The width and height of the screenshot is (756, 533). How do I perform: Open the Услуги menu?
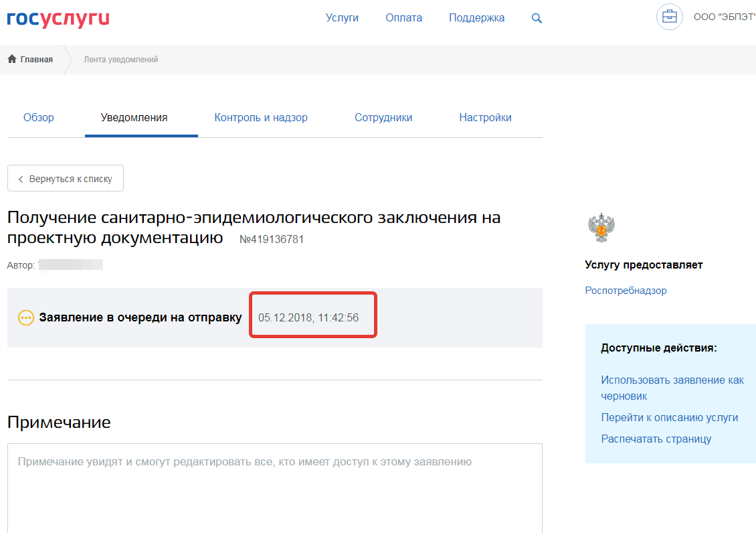(342, 18)
